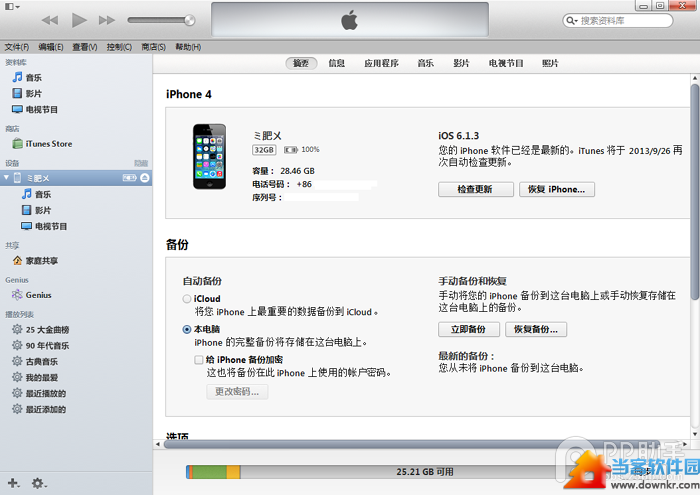Click the search library field
Image resolution: width=700 pixels, height=495 pixels.
tap(618, 21)
